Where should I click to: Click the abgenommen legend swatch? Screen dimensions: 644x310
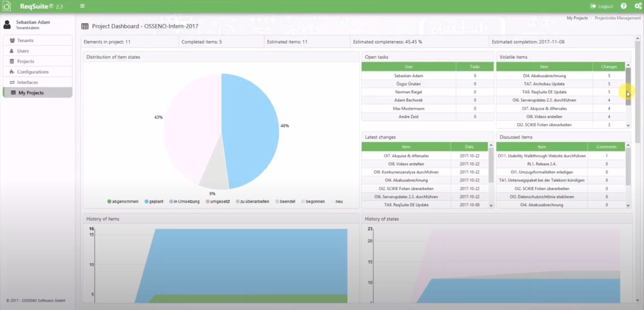[109, 201]
